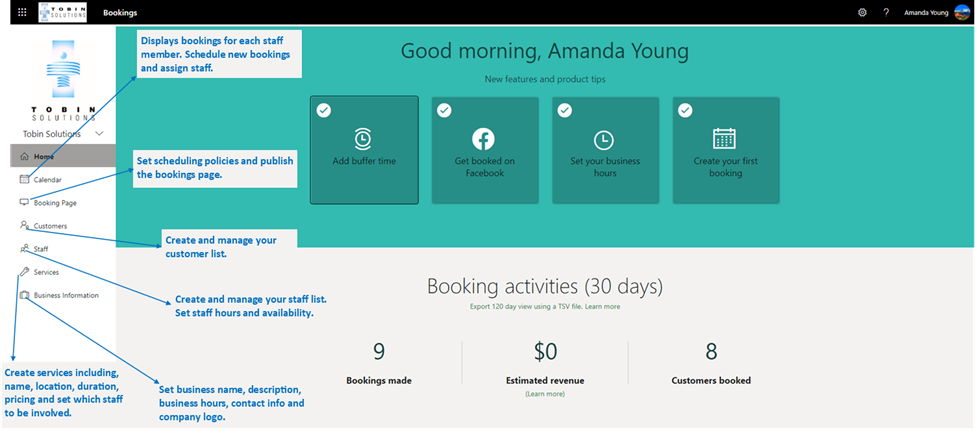The image size is (975, 430).
Task: Follow Learn more link beside TSV export
Action: (603, 306)
